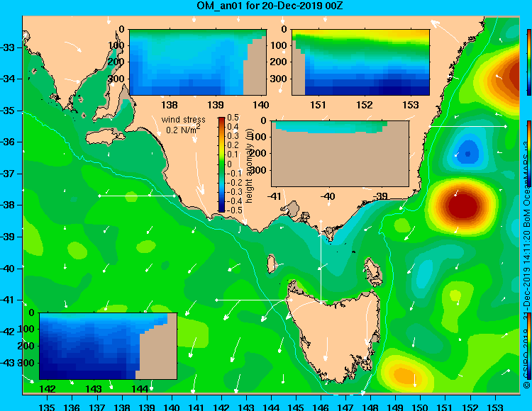The image size is (532, 411).
Task: Click the "-35" latitude label on left axis
Action: point(8,111)
